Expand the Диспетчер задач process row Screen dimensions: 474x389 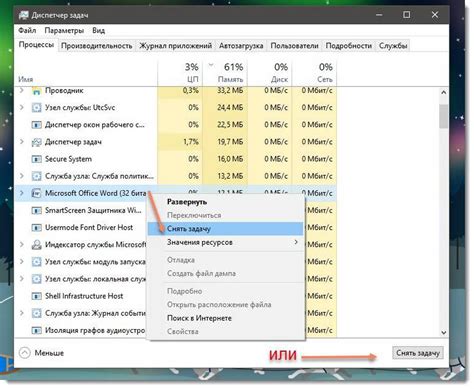(22, 142)
